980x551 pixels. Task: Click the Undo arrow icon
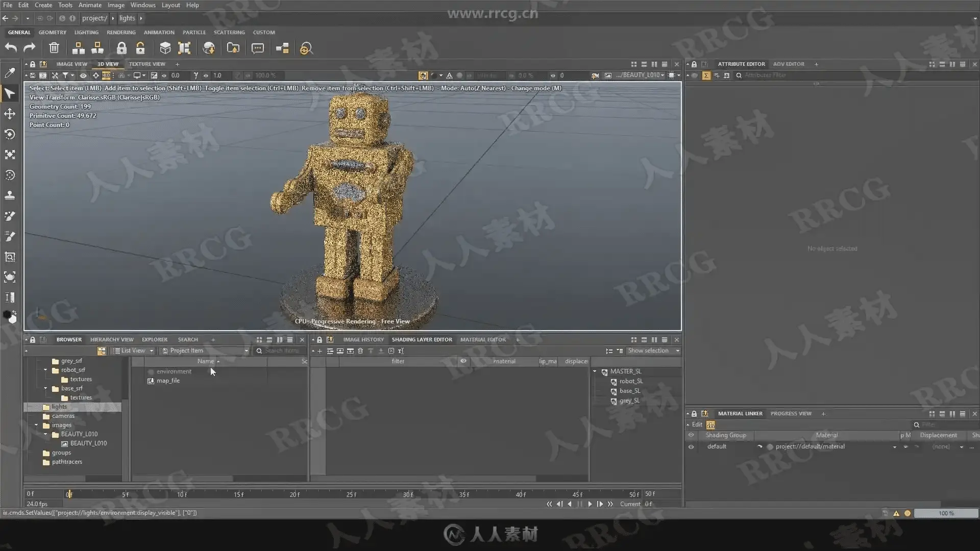[x=11, y=48]
